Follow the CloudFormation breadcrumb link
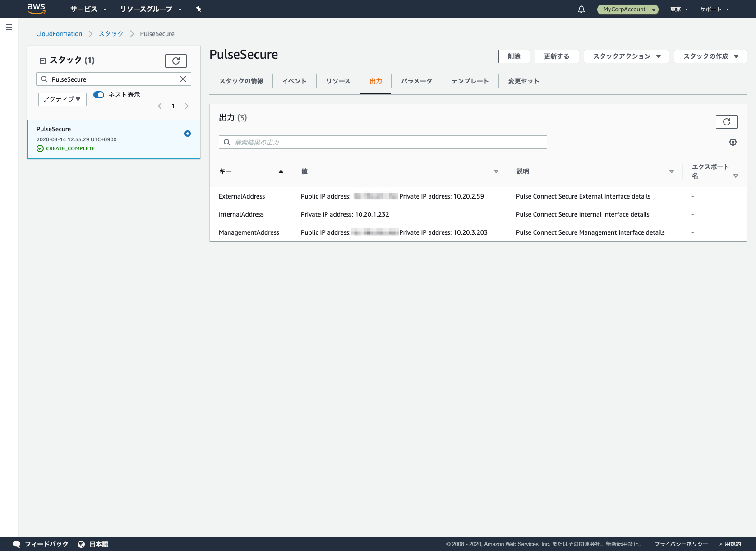The height and width of the screenshot is (551, 756). tap(59, 34)
